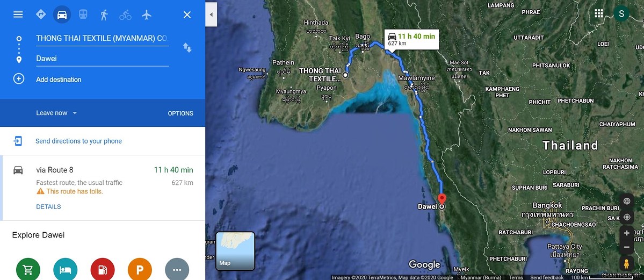Toggle globe view

627,201
